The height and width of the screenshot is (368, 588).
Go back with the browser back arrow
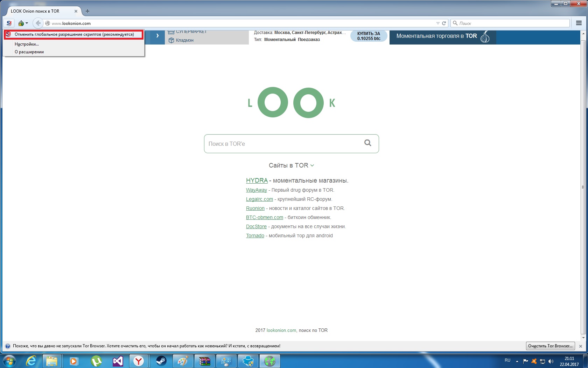[x=38, y=23]
